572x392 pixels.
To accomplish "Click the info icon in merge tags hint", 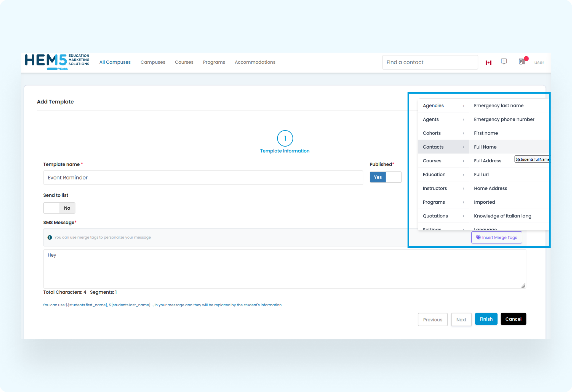I will point(50,237).
